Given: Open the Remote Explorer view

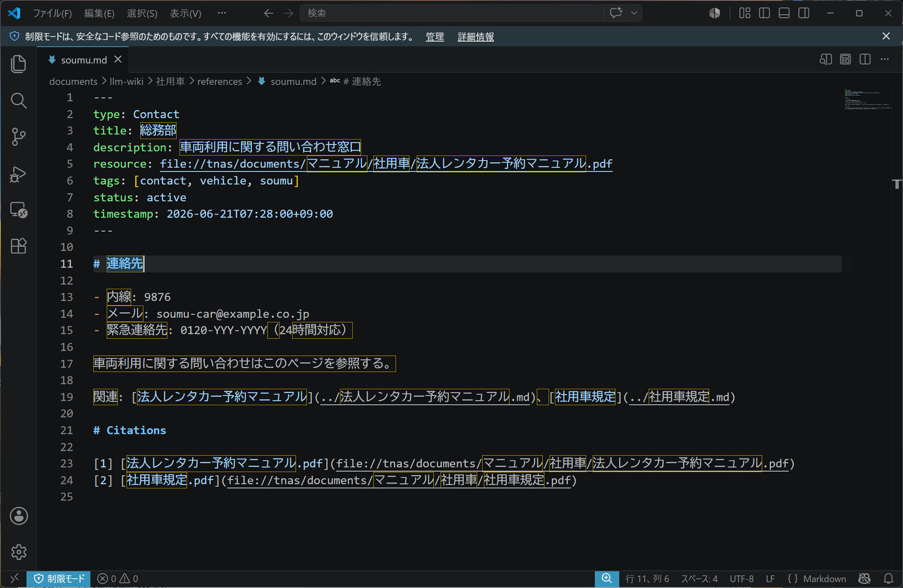Looking at the screenshot, I should pyautogui.click(x=18, y=210).
